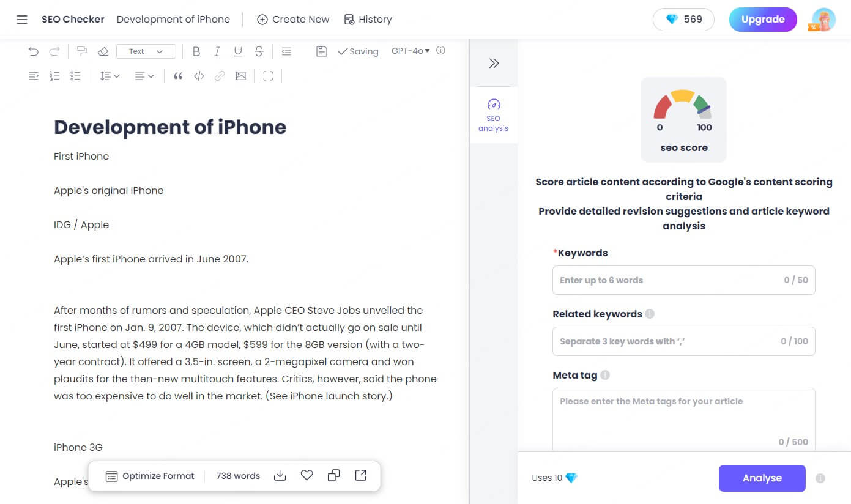This screenshot has width=851, height=504.
Task: Toggle italic formatting
Action: click(217, 51)
